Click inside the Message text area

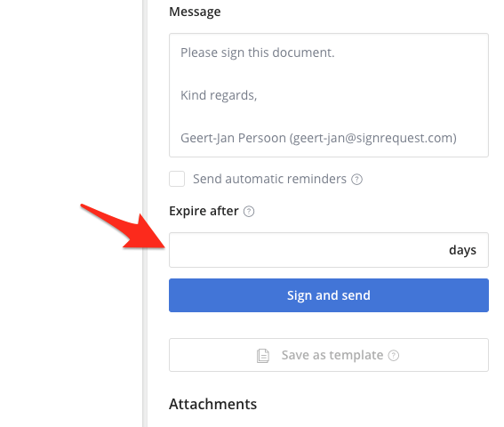pos(329,95)
